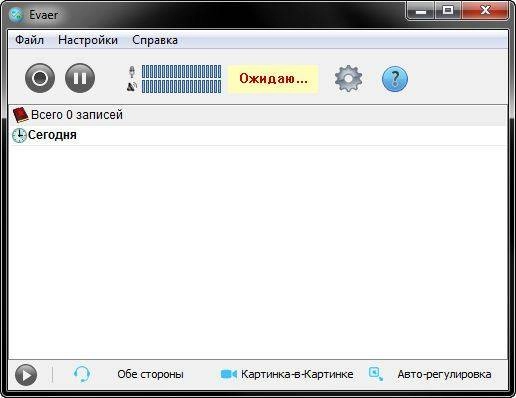Choose the Картинка-в-Картинке video mode

297,374
